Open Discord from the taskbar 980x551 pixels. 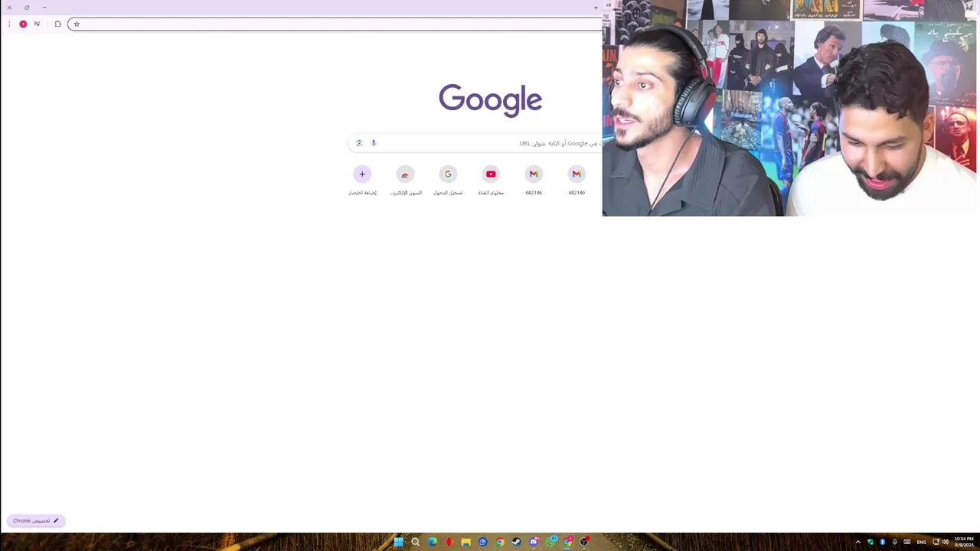point(534,542)
